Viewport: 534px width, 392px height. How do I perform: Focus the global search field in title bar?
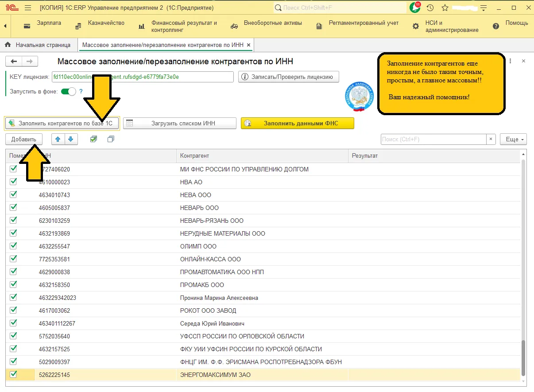pyautogui.click(x=339, y=8)
